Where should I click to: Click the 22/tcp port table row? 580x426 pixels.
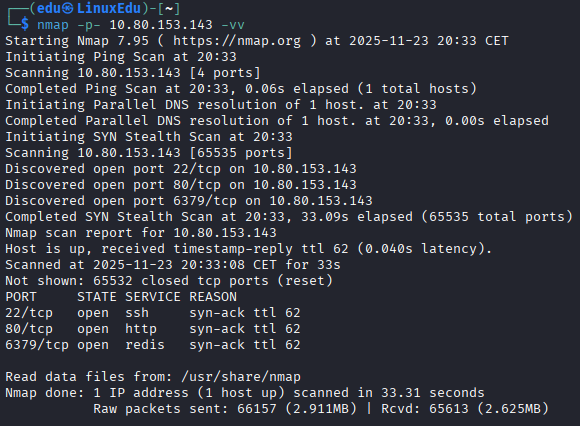[153, 313]
